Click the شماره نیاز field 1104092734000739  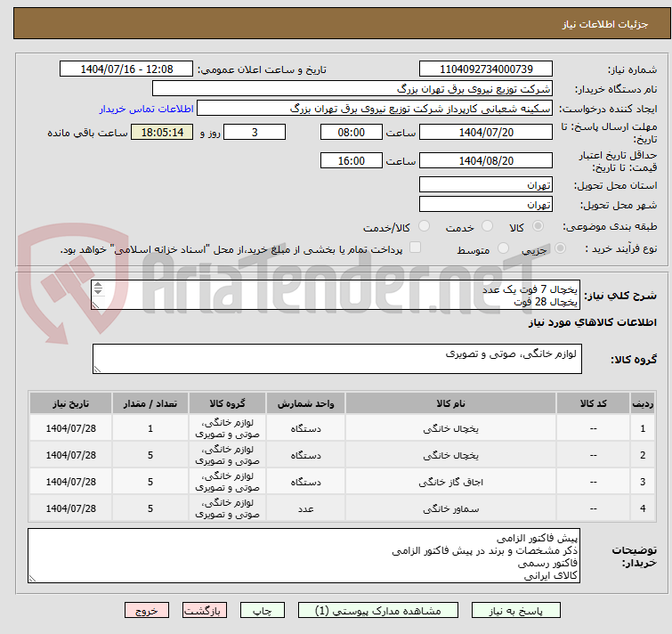(x=486, y=69)
